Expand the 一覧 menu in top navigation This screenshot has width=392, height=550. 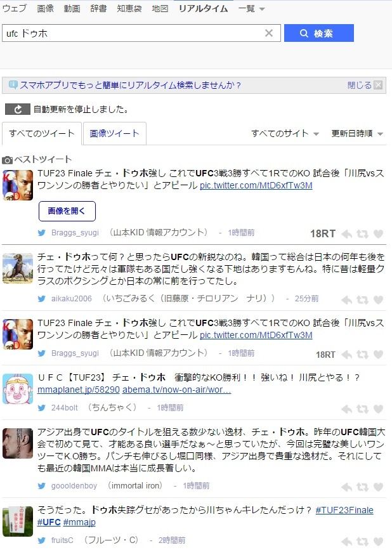251,9
